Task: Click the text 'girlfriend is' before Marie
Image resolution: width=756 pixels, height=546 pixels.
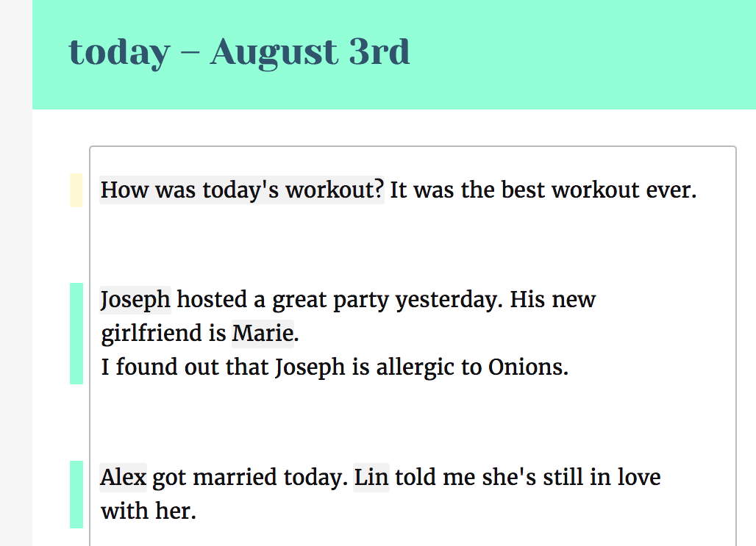Action: (x=163, y=334)
